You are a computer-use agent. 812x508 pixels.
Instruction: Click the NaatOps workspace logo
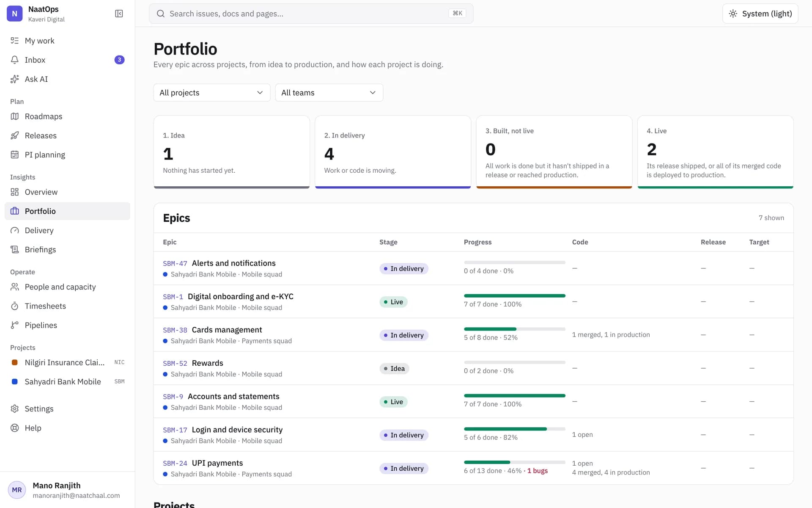click(15, 14)
